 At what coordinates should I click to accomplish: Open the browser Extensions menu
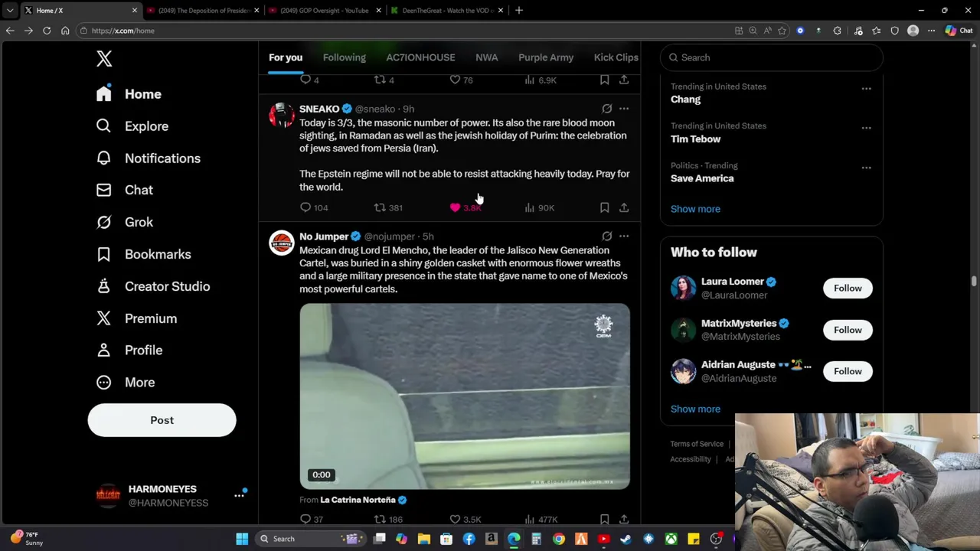[837, 31]
